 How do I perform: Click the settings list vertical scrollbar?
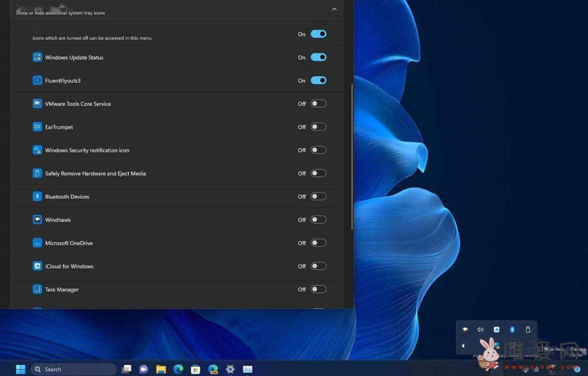pos(352,156)
